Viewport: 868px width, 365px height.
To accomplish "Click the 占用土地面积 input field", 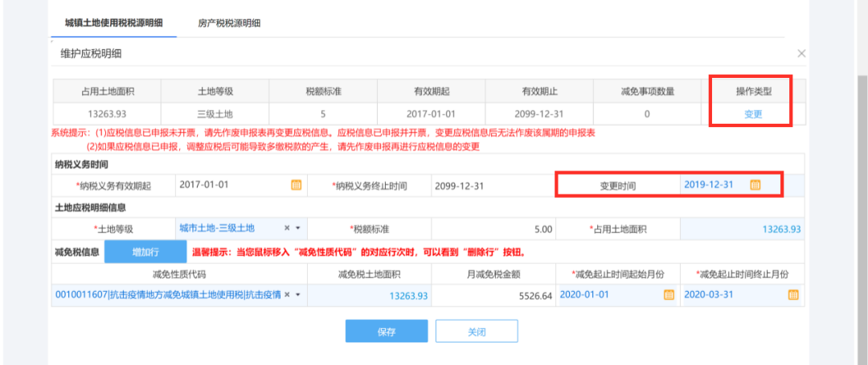I will click(x=741, y=229).
